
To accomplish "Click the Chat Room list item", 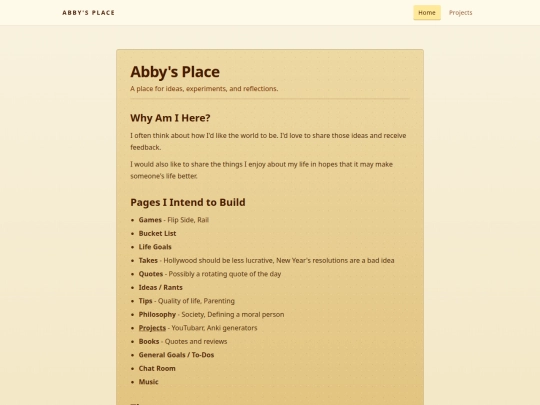I will click(x=157, y=368).
